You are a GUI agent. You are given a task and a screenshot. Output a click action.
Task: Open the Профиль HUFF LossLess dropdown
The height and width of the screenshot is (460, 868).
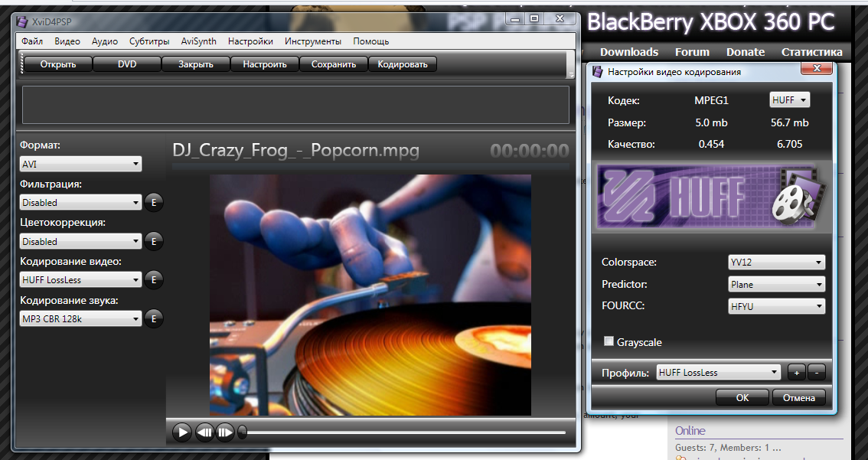click(x=719, y=373)
